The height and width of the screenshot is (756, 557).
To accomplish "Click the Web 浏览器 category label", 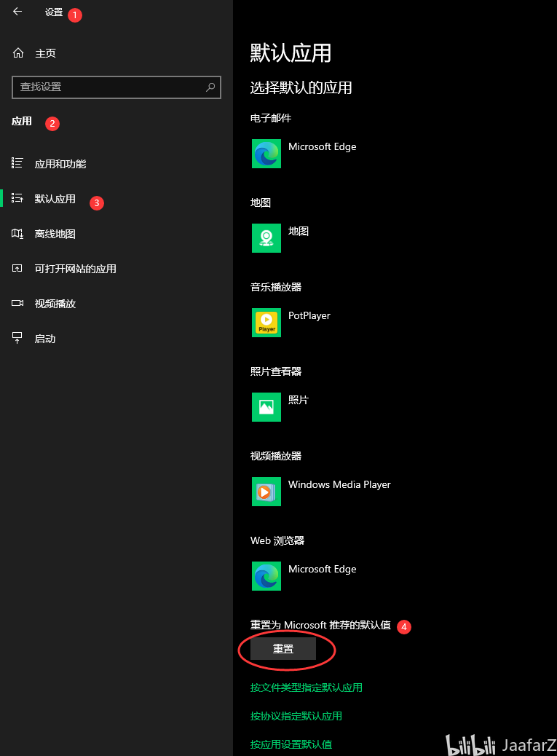I will (x=277, y=540).
